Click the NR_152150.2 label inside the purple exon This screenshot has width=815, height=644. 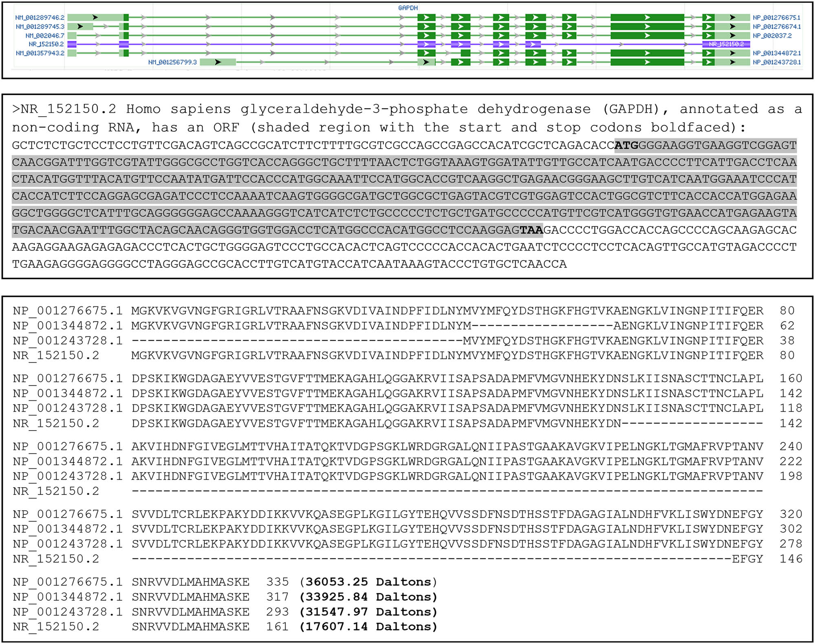pos(726,44)
